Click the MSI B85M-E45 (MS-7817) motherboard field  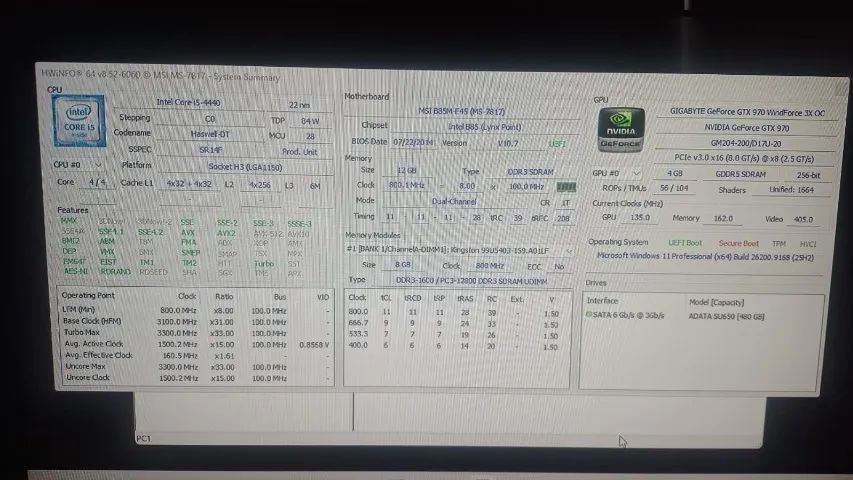click(x=461, y=111)
